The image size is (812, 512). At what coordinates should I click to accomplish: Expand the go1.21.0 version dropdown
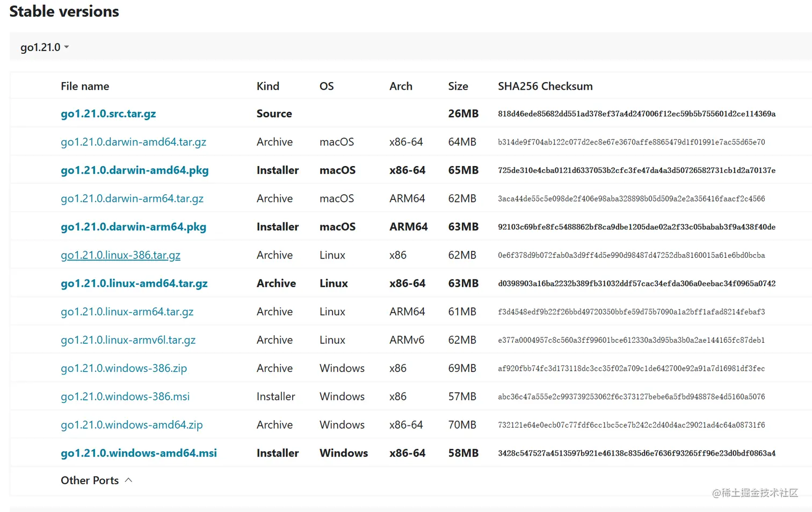tap(45, 47)
